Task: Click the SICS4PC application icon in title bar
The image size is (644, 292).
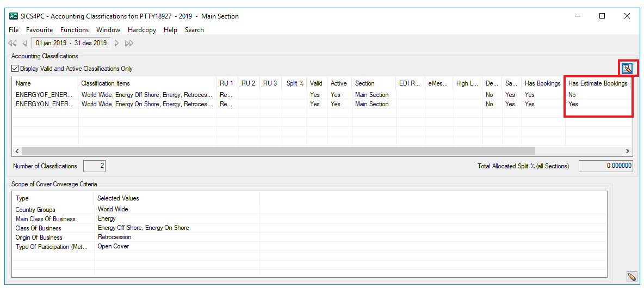Action: 14,16
